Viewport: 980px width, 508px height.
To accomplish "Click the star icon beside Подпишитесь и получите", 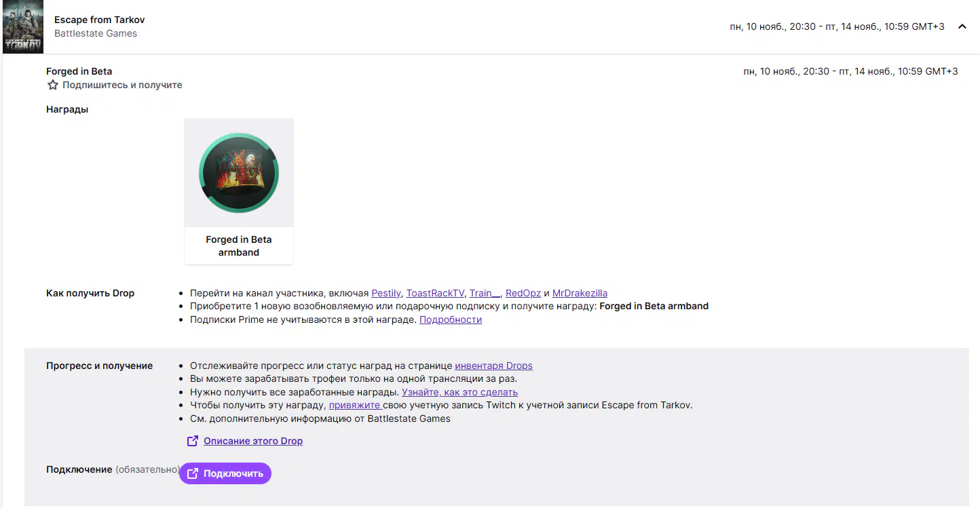I will click(x=53, y=85).
